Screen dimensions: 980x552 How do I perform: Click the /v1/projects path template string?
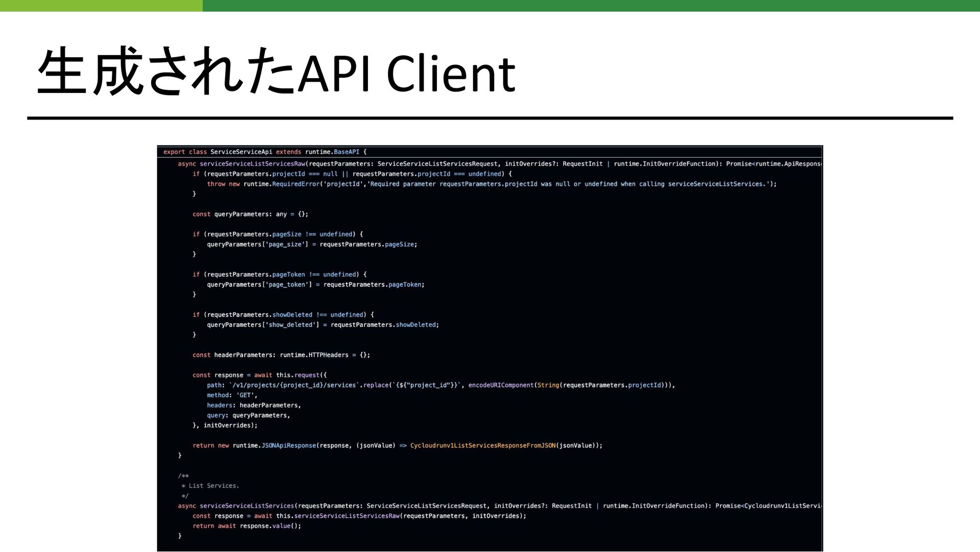295,385
